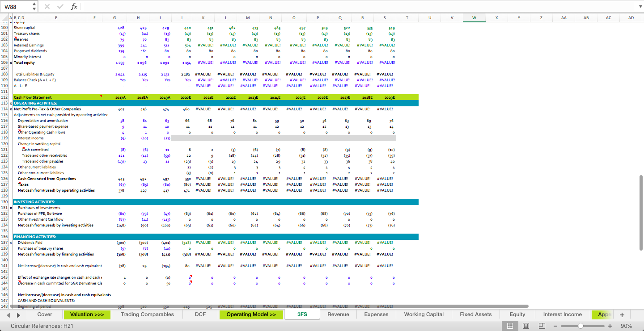Click the Cash Flow Statement heading cell
This screenshot has width=644, height=331.
pyautogui.click(x=33, y=97)
